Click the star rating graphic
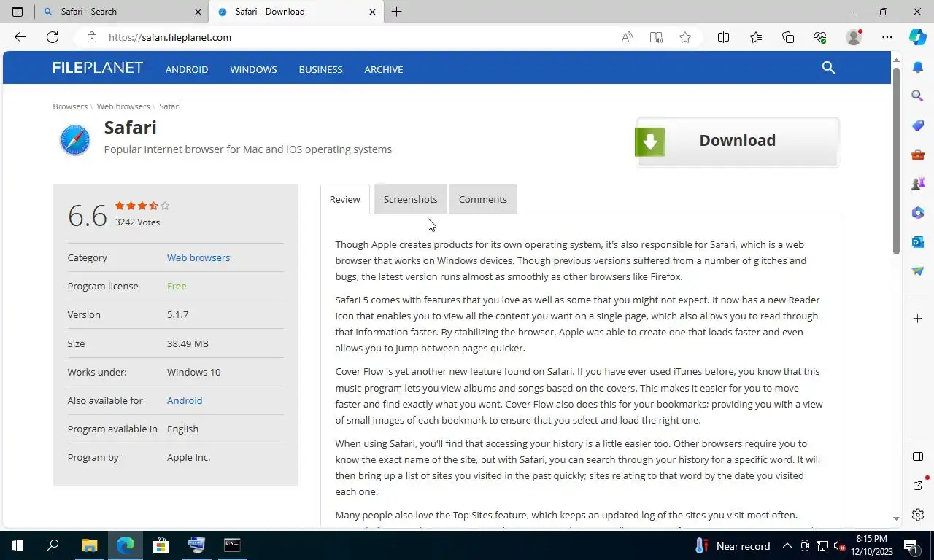Screen dimensions: 934x560 (x=142, y=206)
